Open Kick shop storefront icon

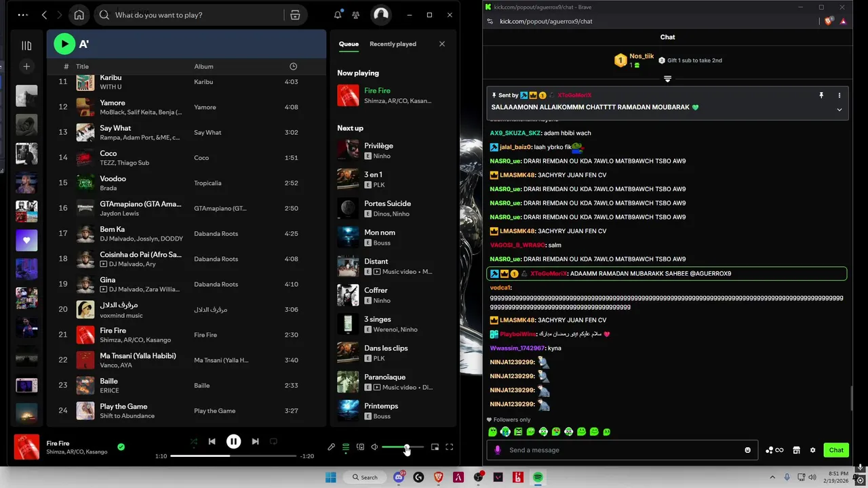[x=797, y=450]
